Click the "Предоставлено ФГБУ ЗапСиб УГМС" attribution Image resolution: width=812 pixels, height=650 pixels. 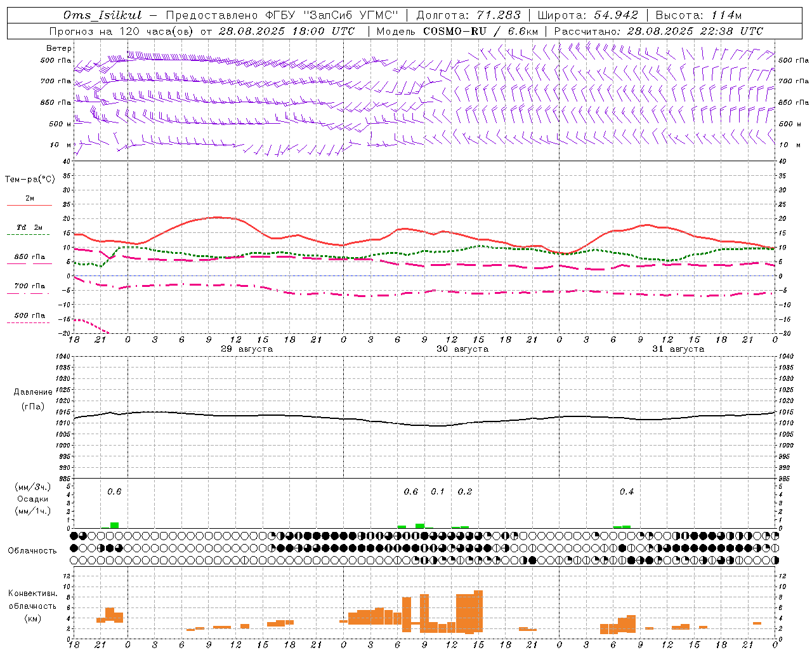[x=282, y=15]
